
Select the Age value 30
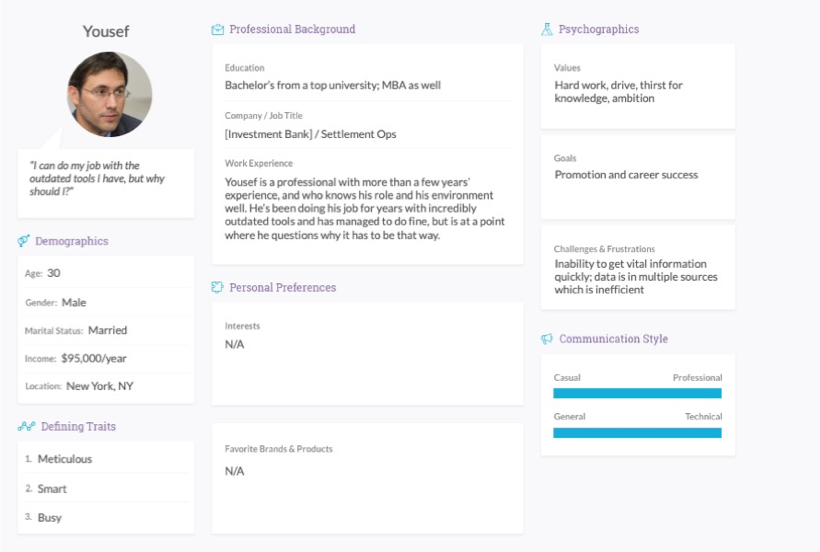click(54, 273)
